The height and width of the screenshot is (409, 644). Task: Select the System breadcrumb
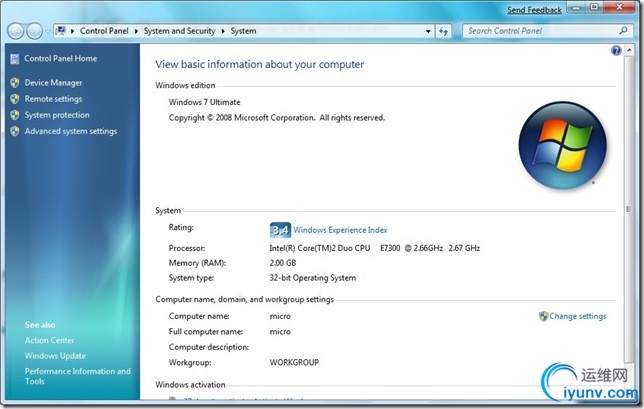243,31
